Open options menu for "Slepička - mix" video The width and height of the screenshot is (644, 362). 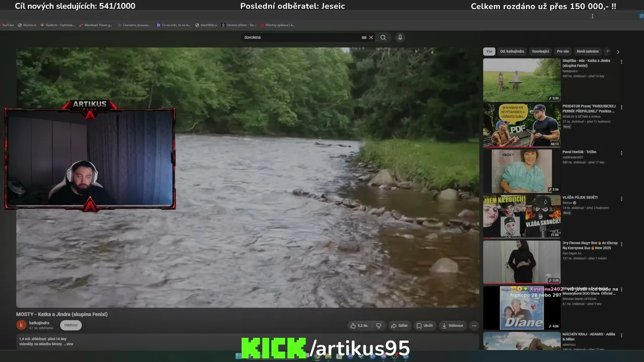click(621, 62)
